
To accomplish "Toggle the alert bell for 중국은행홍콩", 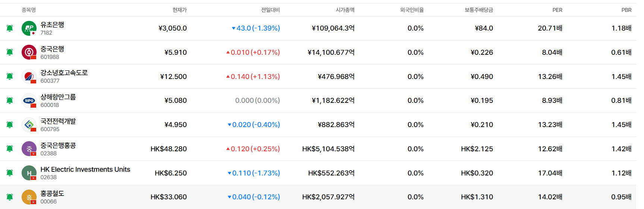I will 10,149.
